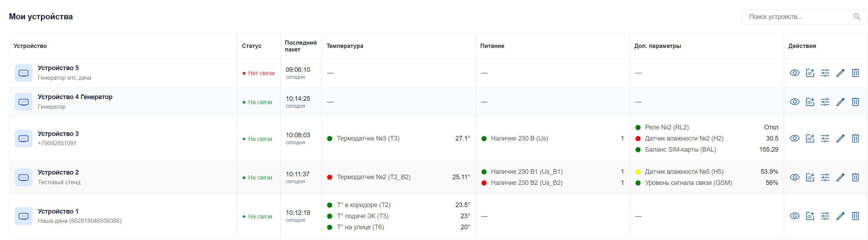The image size is (868, 240).
Task: Click 'Наша дача (862818046509388)' subtitle
Action: tap(80, 221)
